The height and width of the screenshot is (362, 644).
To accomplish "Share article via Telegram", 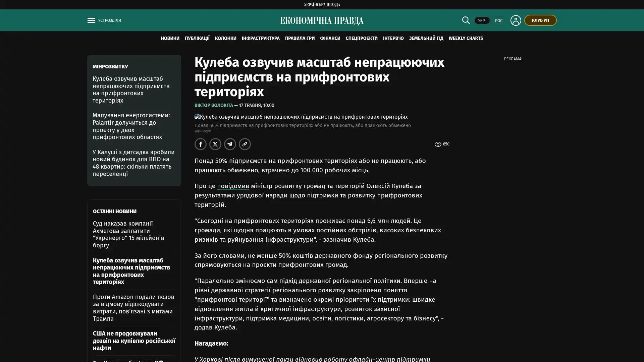I will (x=230, y=144).
